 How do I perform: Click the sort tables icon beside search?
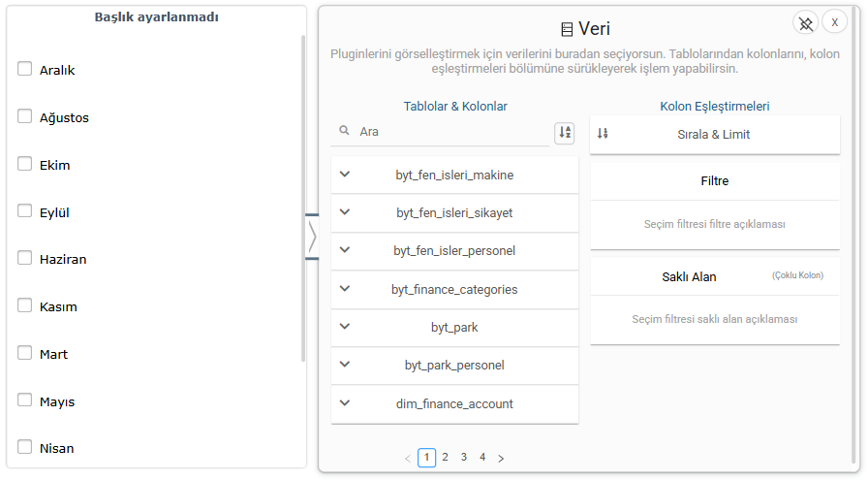tap(564, 133)
